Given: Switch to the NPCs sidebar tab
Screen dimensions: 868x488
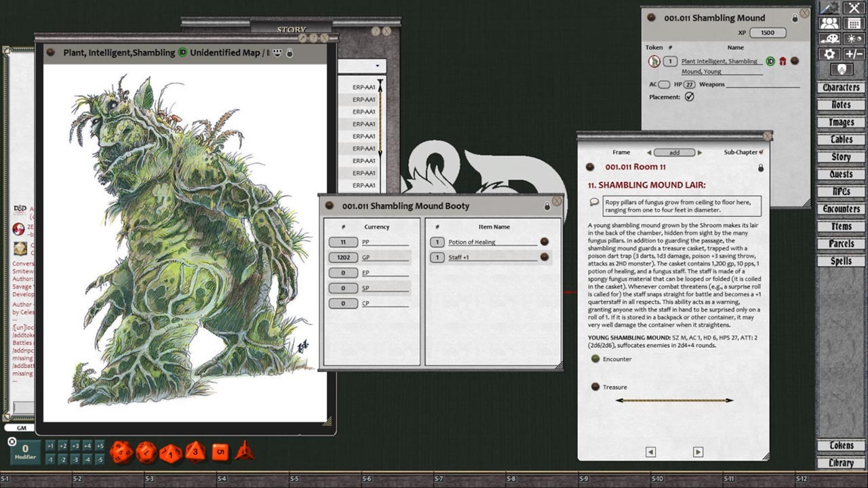Looking at the screenshot, I should click(x=840, y=191).
